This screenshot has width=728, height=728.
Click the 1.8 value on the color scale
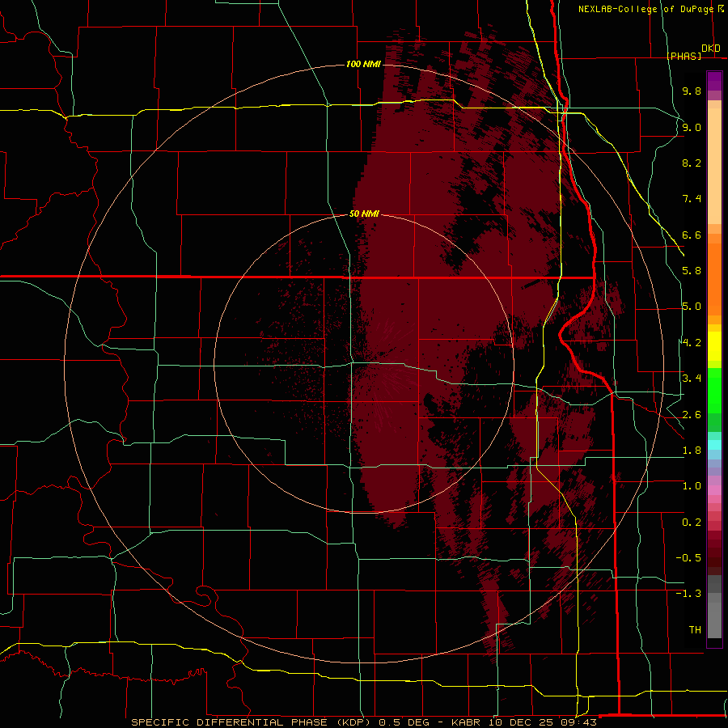pyautogui.click(x=692, y=451)
